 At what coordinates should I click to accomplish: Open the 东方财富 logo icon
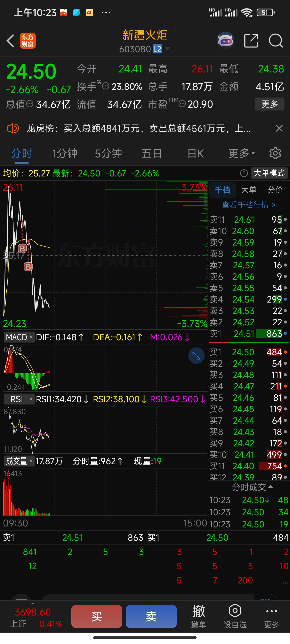point(28,41)
